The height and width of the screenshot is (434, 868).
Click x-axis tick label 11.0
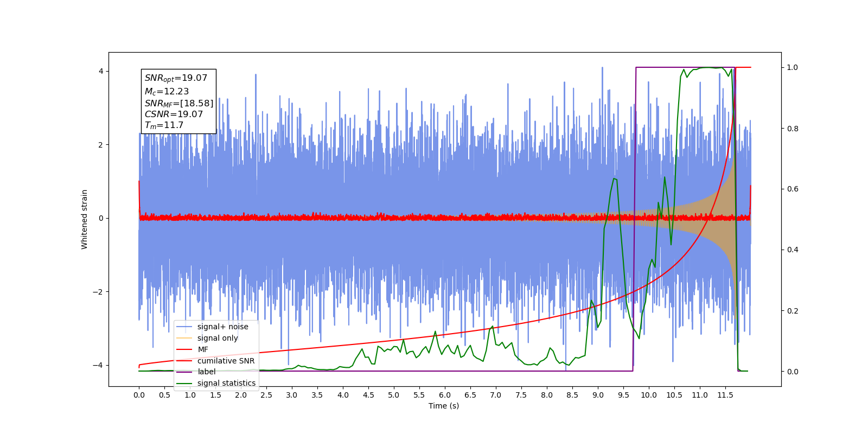click(x=700, y=395)
